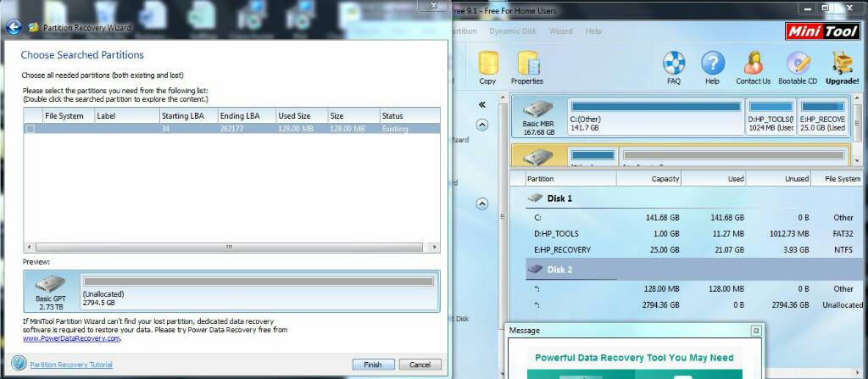Select the E:HP_RECOVERY row in partition table
Screen dimensions: 868x379
(x=695, y=250)
